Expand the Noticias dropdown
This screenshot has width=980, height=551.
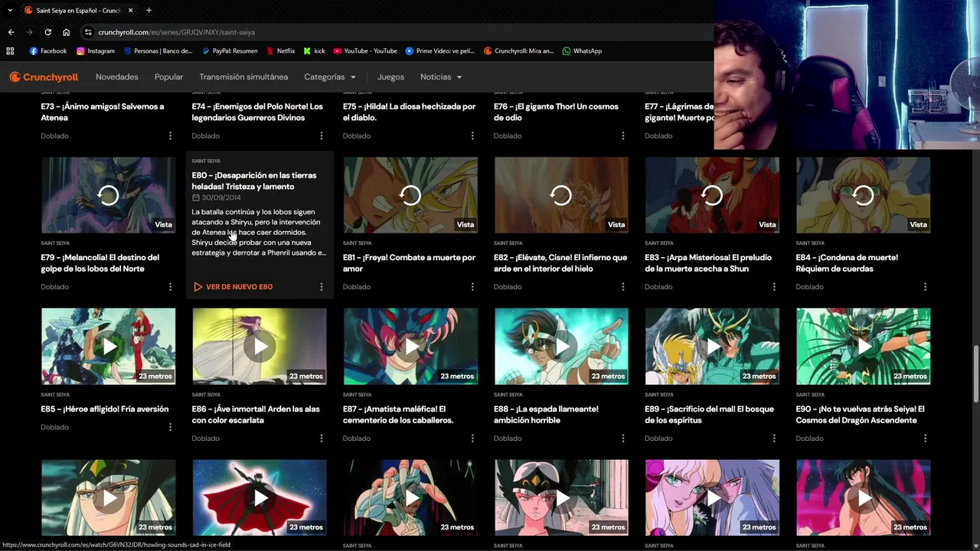coord(441,77)
